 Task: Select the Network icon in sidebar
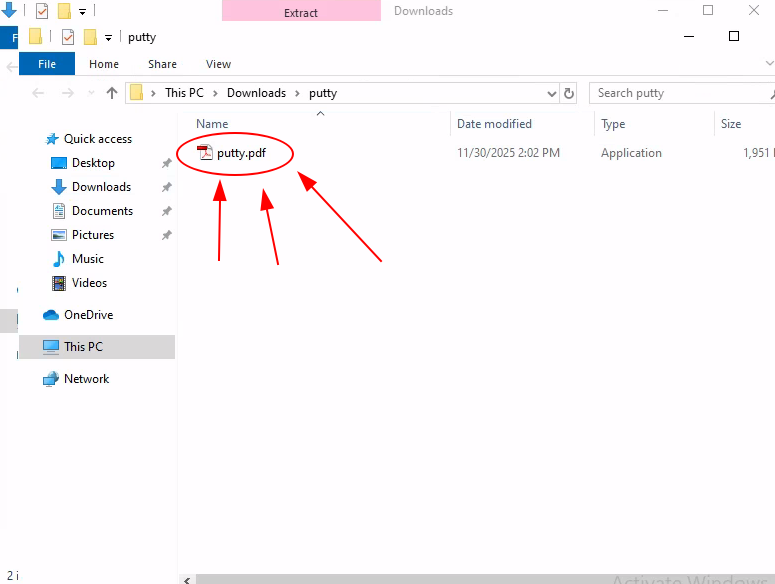point(51,379)
